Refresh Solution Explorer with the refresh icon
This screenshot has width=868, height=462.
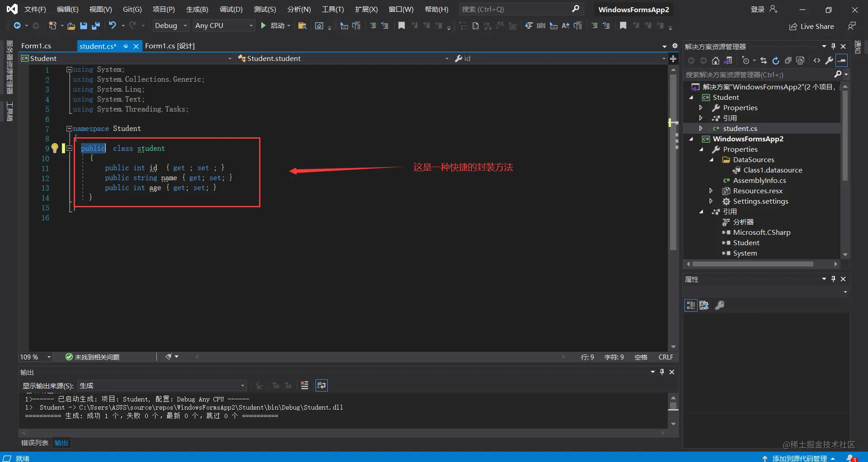776,61
